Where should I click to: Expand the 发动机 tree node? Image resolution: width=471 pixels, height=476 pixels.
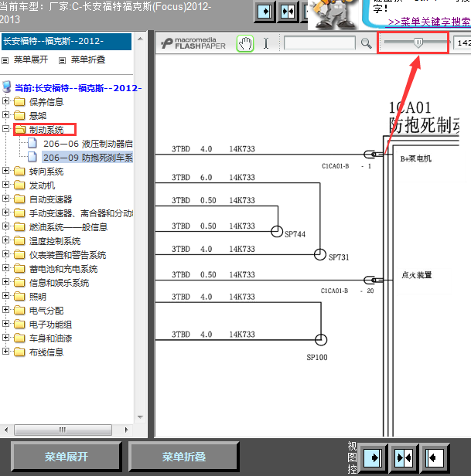pyautogui.click(x=5, y=185)
